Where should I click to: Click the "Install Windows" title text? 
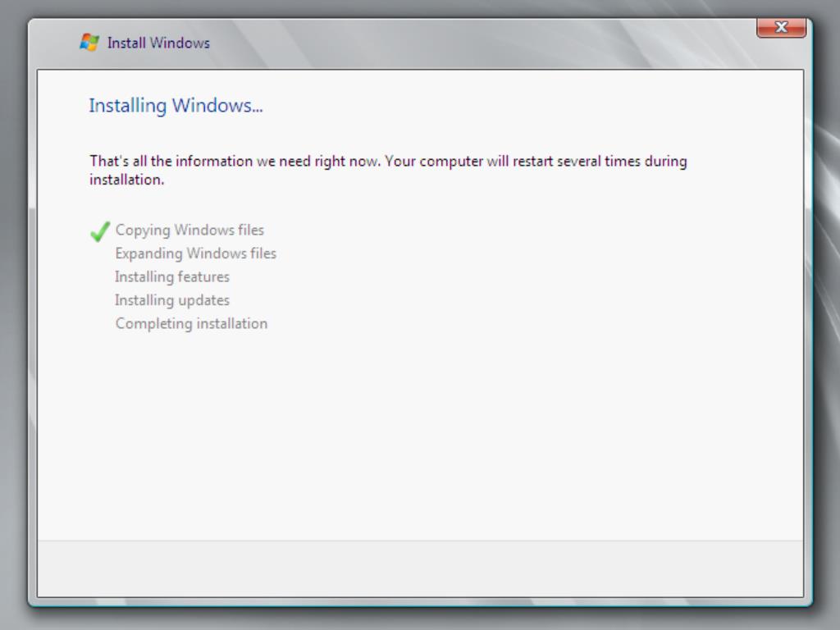158,43
